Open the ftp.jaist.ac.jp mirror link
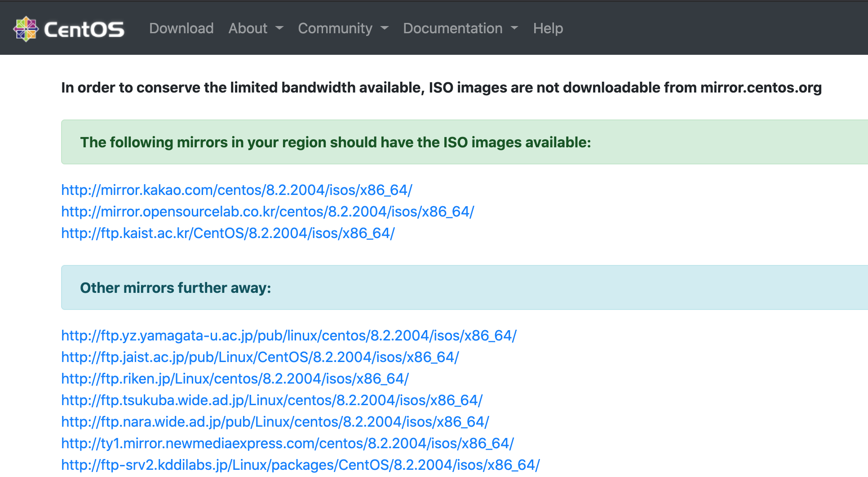 pos(260,357)
